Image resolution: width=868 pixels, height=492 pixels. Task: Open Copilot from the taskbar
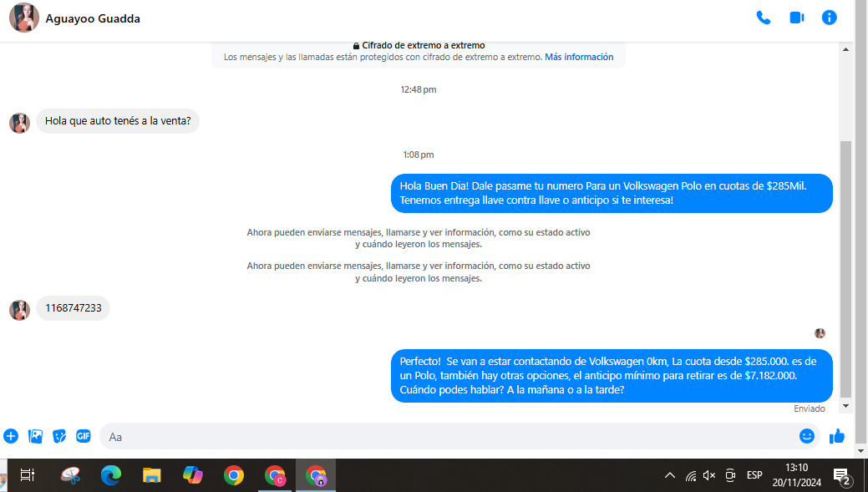click(x=193, y=475)
